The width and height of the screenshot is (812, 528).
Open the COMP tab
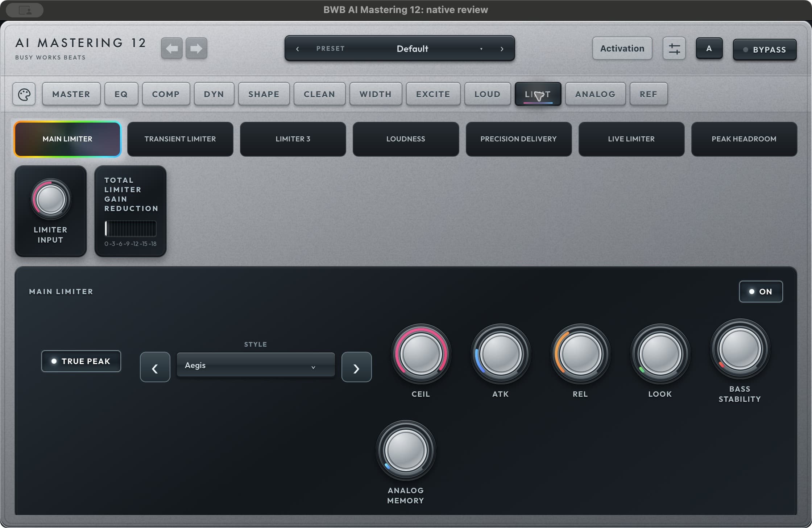[x=166, y=94]
